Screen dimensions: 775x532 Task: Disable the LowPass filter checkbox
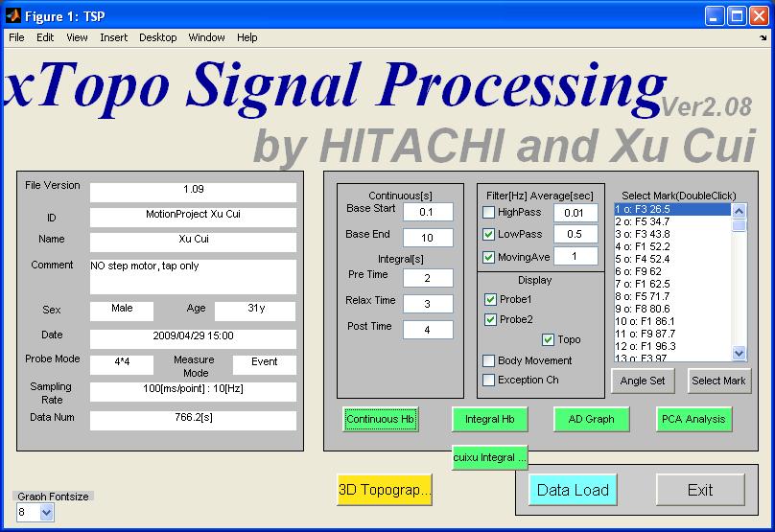coord(488,234)
